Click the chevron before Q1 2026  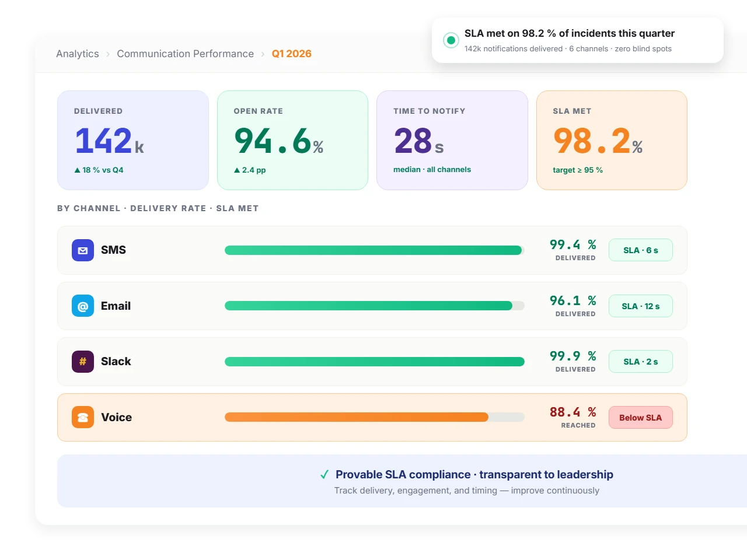click(x=263, y=54)
